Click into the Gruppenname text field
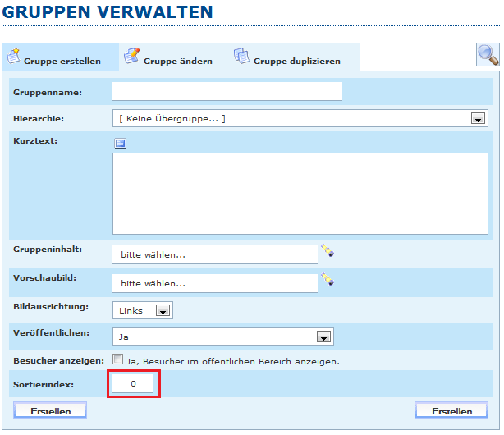 click(227, 91)
